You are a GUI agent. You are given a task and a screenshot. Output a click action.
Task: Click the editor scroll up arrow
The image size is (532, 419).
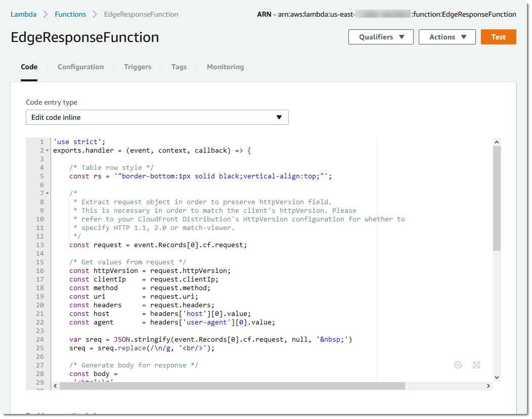[497, 142]
